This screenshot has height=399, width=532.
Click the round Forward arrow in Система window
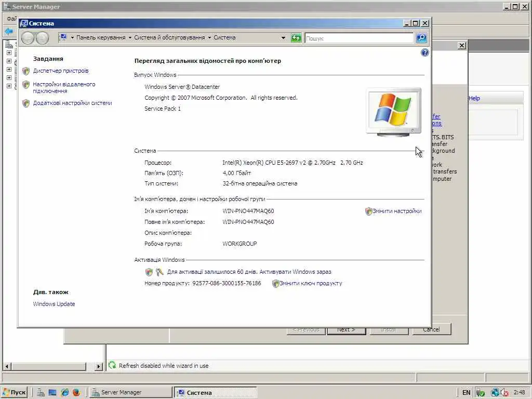tap(42, 38)
